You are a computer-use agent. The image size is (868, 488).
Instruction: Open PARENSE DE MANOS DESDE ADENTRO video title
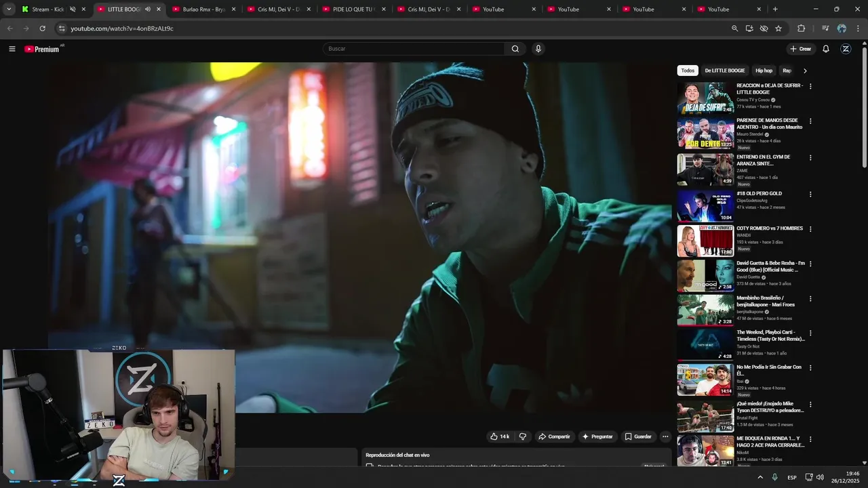(770, 123)
